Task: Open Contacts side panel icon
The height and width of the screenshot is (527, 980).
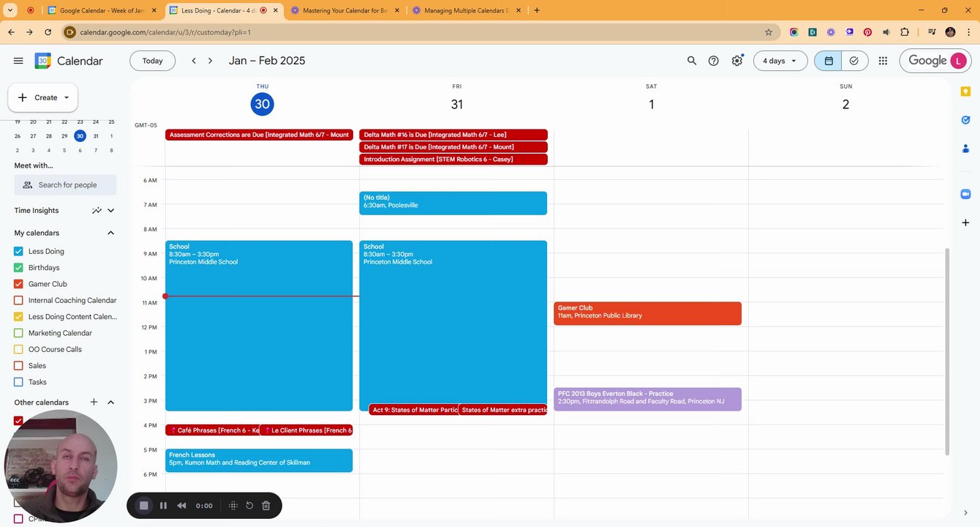Action: pos(965,149)
